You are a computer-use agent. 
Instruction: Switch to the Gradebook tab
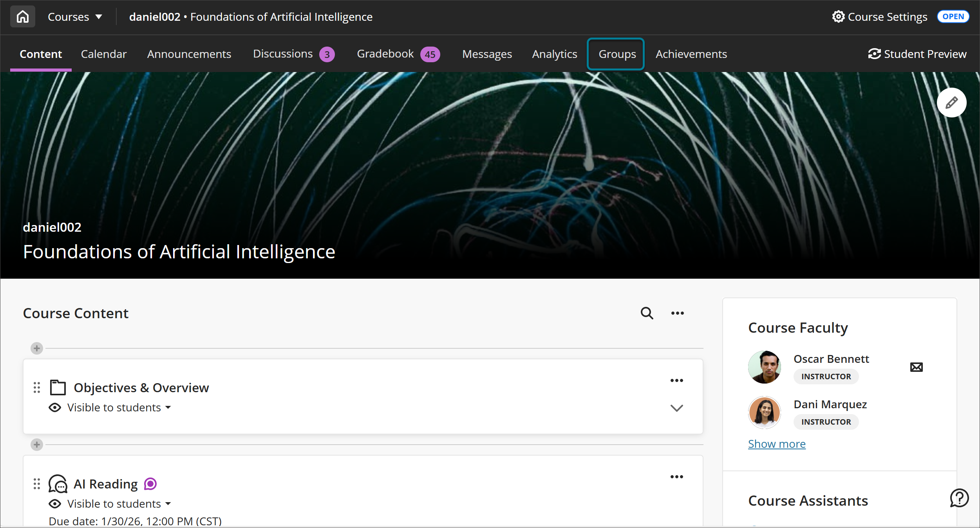pos(385,54)
